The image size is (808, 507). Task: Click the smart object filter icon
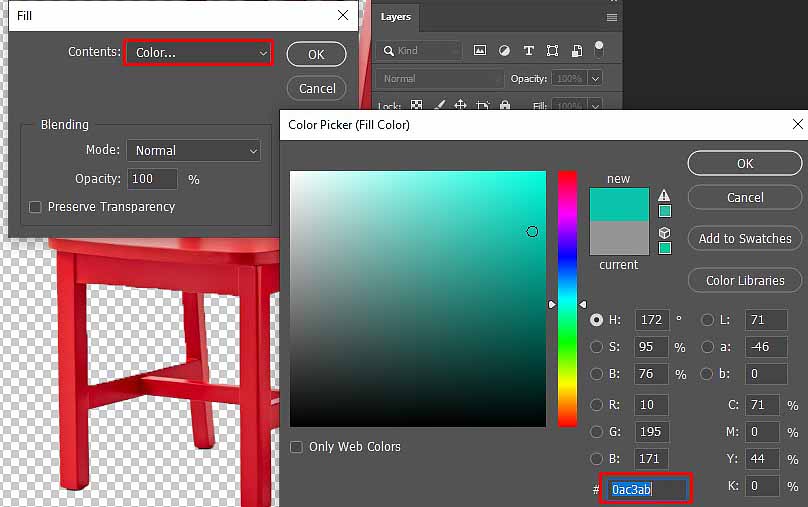(x=577, y=50)
